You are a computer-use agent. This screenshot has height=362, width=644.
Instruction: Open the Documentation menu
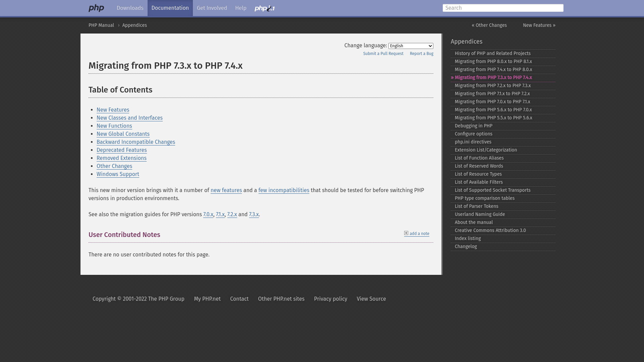[170, 8]
